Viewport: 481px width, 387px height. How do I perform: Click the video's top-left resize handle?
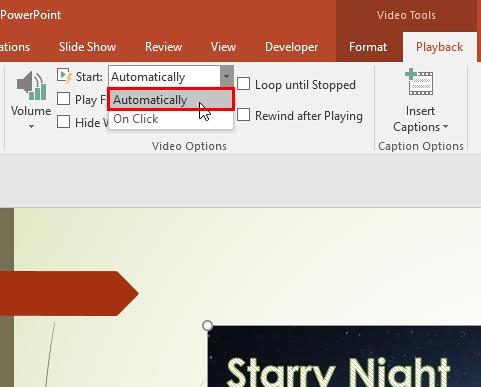(207, 325)
